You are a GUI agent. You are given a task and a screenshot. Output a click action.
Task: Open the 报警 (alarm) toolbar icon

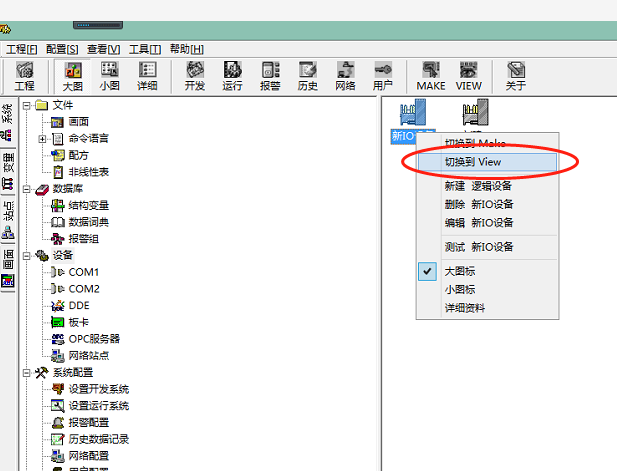270,76
